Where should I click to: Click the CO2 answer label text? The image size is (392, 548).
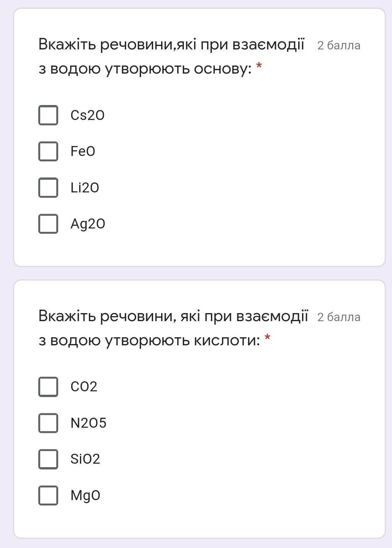coord(84,386)
